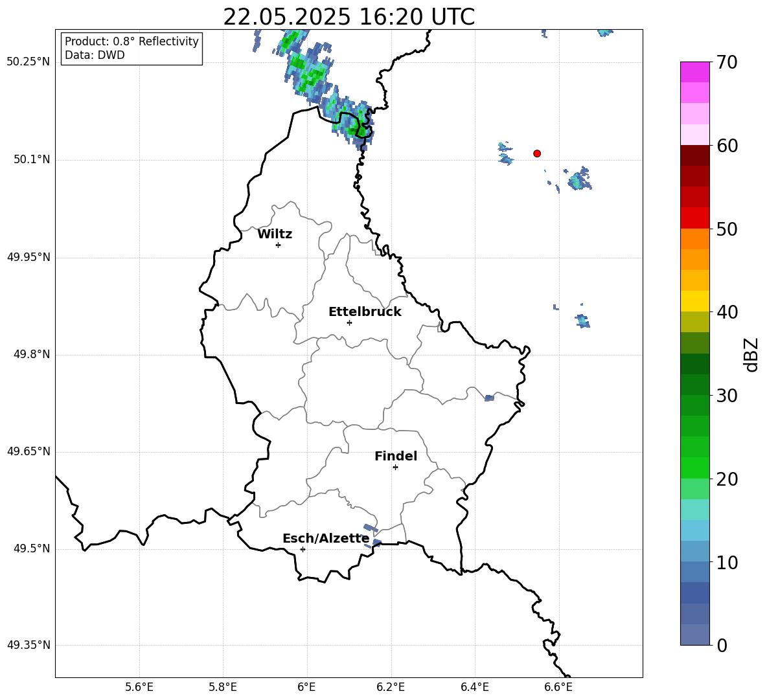Click the 50.25°N latitude label
Screen dimensions: 767x700
tap(29, 62)
